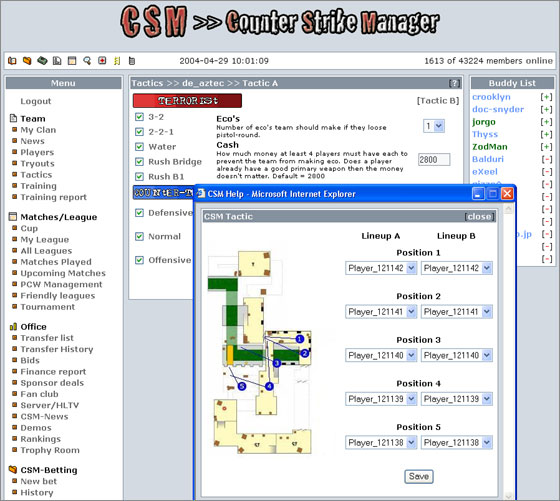This screenshot has height=501, width=560.
Task: Toggle the Normal checkbox
Action: (x=139, y=236)
